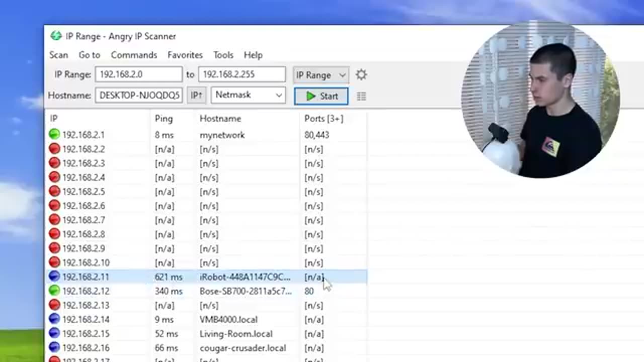
Task: Click the green status dot for 192.168.2.12
Action: tap(54, 291)
